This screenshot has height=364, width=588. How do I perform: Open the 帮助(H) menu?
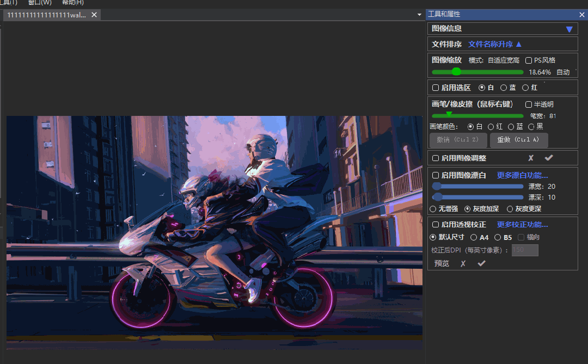[73, 3]
